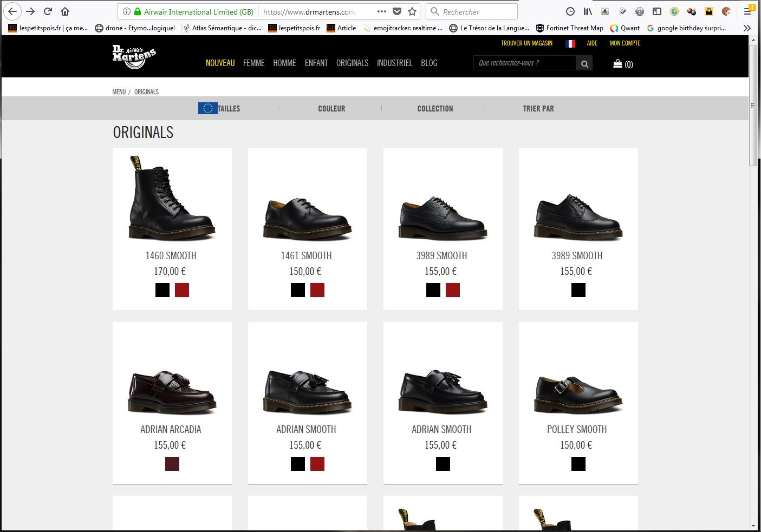
Task: Select the burgundy Adrian Arcadia swatch
Action: 172,464
